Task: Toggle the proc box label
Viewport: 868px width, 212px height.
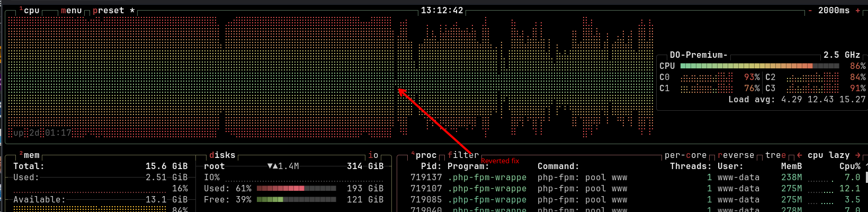Action: point(425,155)
